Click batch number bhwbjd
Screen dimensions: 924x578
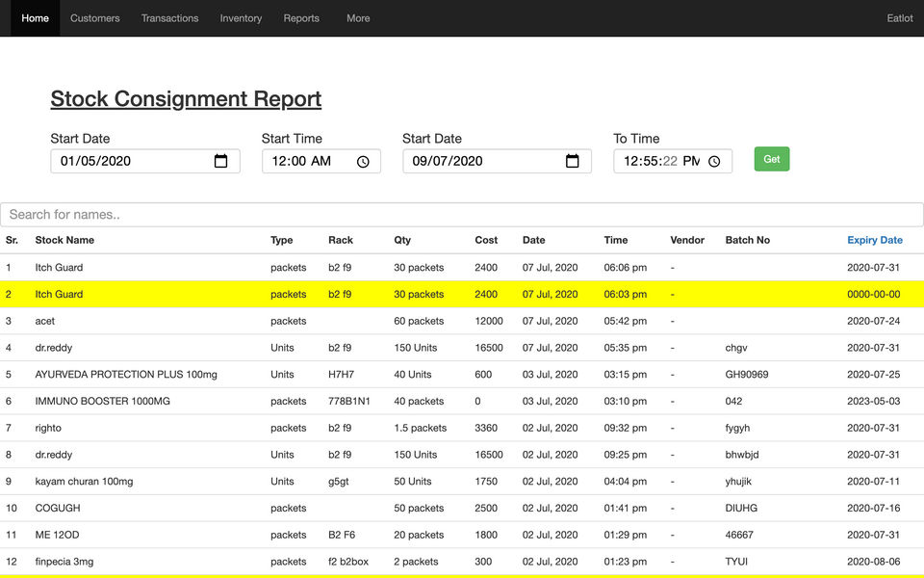pos(742,455)
